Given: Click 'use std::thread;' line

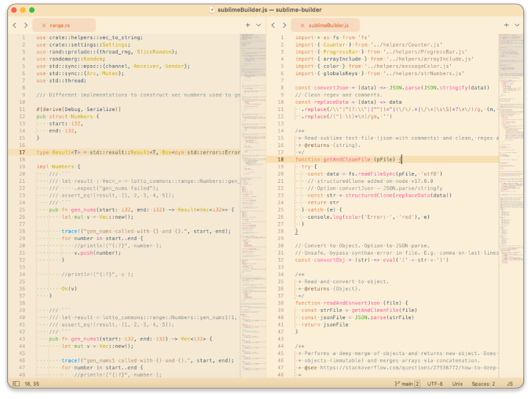Looking at the screenshot, I should click(61, 80).
